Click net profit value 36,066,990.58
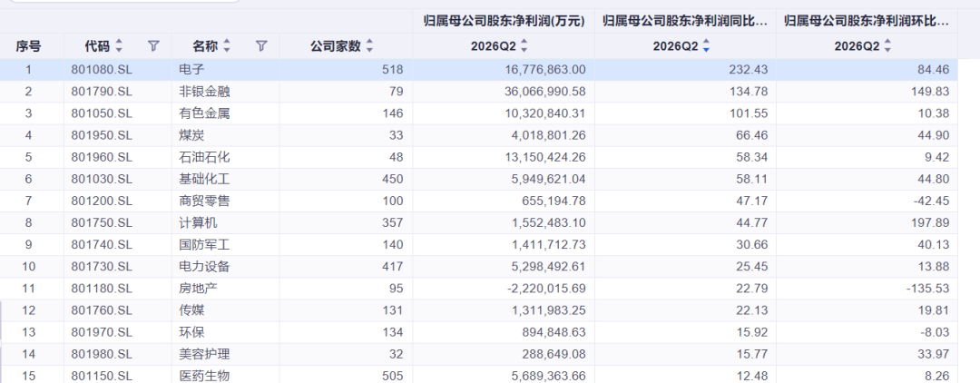The image size is (980, 383). pyautogui.click(x=544, y=92)
